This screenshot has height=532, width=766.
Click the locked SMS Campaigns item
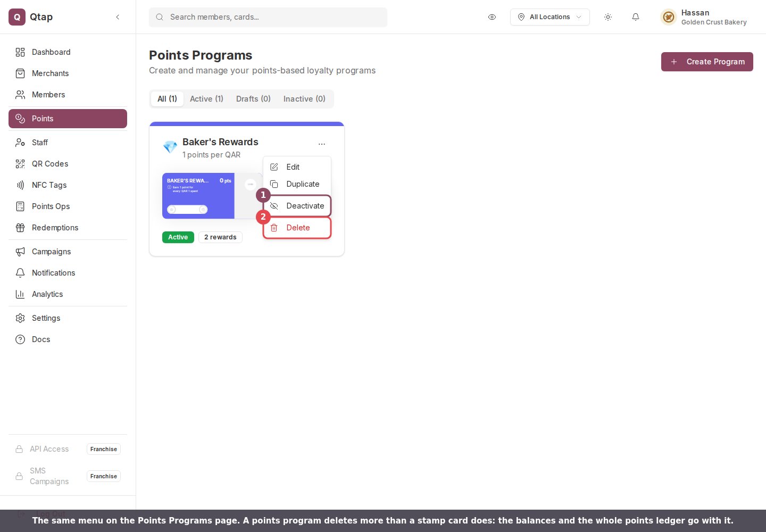(x=68, y=476)
